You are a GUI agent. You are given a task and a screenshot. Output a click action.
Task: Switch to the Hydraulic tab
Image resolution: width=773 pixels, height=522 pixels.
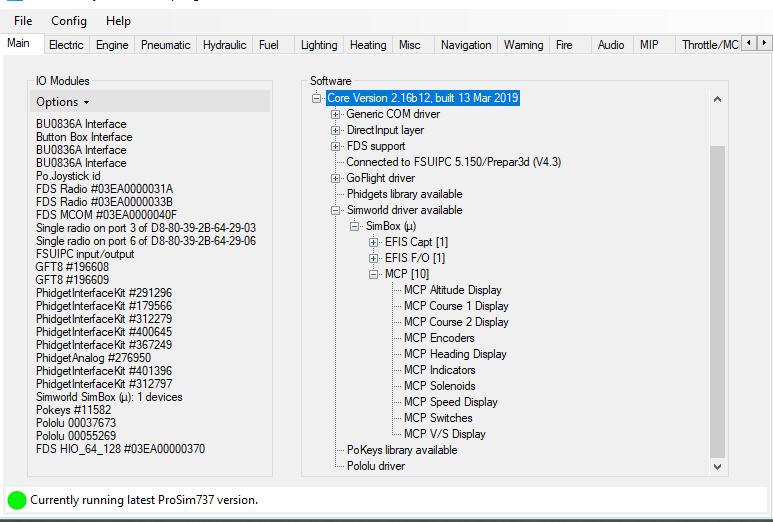pos(224,45)
